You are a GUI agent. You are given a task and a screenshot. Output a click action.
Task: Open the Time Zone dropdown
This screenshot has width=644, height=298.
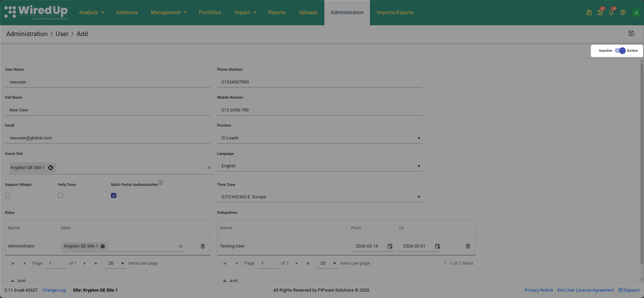(x=320, y=197)
